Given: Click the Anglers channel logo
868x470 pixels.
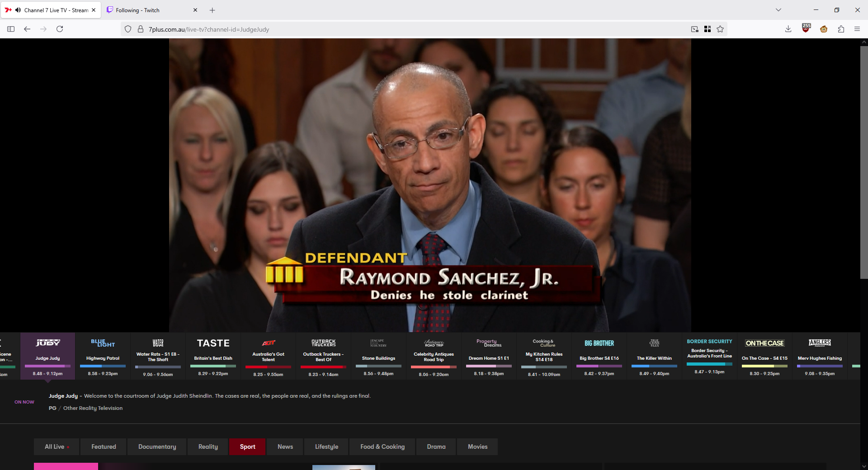Looking at the screenshot, I should click(820, 343).
